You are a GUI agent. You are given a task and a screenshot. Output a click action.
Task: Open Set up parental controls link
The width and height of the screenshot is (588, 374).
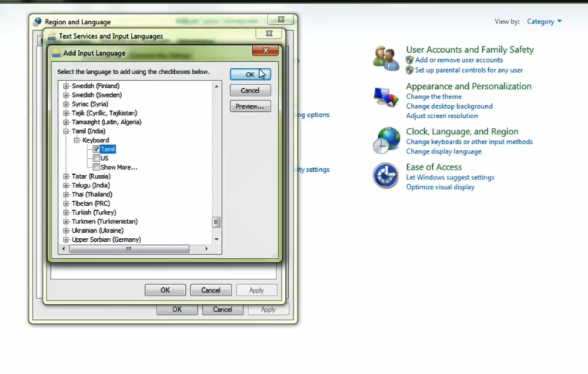[x=469, y=70]
